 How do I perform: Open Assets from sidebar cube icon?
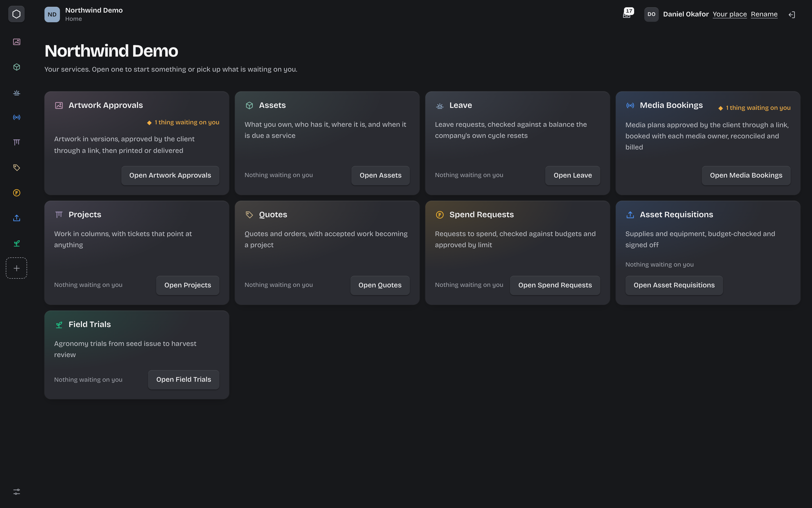(16, 67)
